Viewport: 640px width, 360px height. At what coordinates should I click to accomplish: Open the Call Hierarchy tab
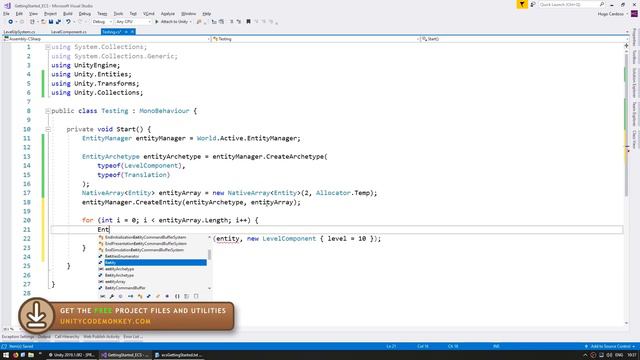coord(67,337)
